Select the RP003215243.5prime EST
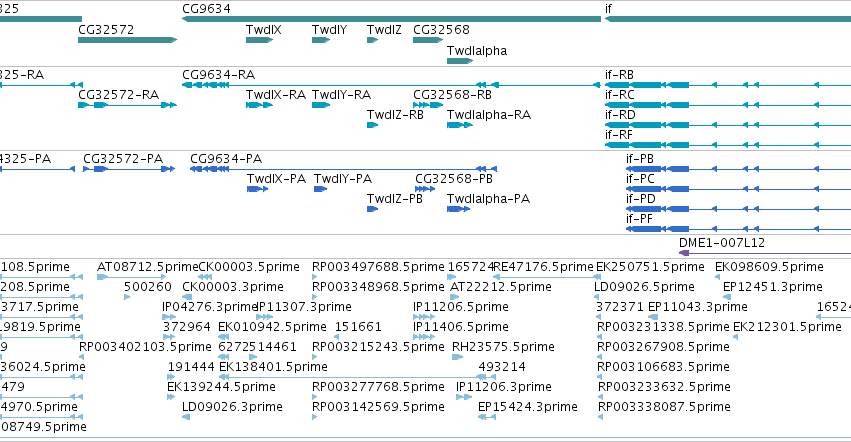Screen dimensions: 851x442 pos(315,357)
